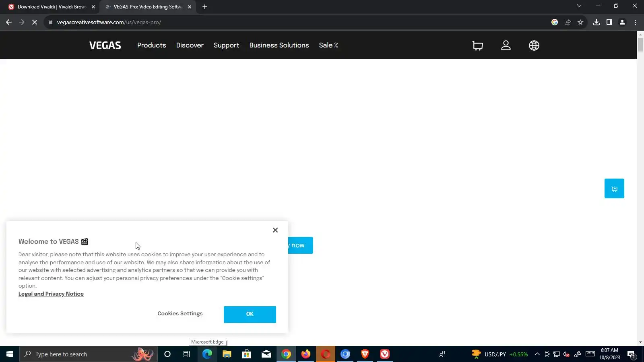The height and width of the screenshot is (362, 644).
Task: Click the page vertical scrollbar thumb
Action: 640,44
